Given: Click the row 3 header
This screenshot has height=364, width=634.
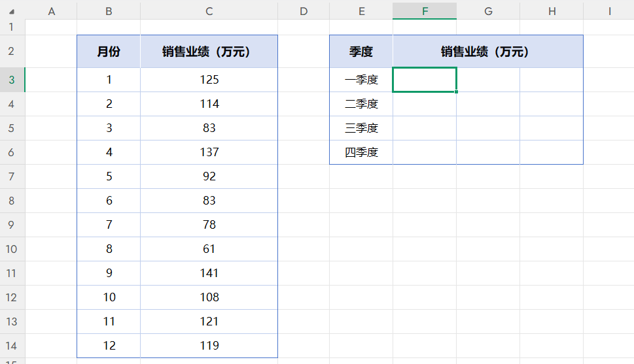Looking at the screenshot, I should tap(12, 80).
